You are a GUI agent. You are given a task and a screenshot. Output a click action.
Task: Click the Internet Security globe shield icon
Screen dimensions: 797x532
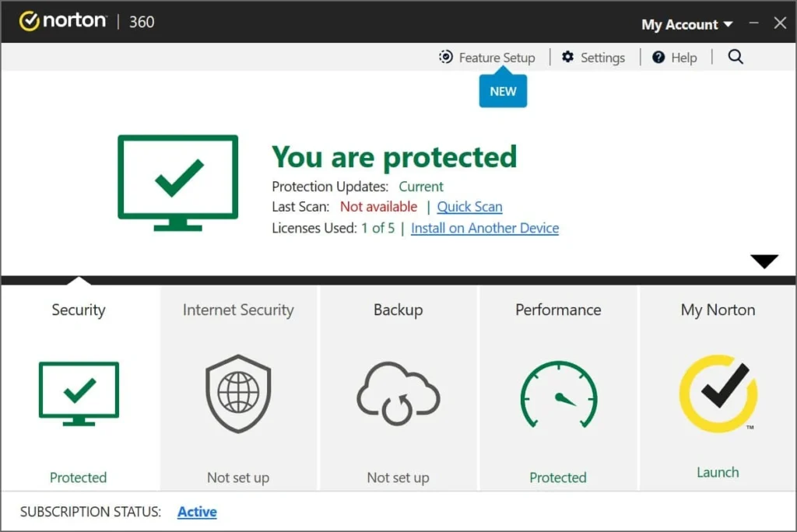click(x=238, y=394)
